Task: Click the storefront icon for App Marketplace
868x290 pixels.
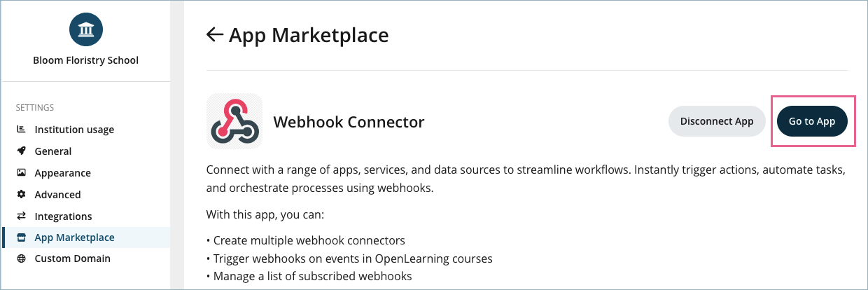Action: tap(21, 237)
